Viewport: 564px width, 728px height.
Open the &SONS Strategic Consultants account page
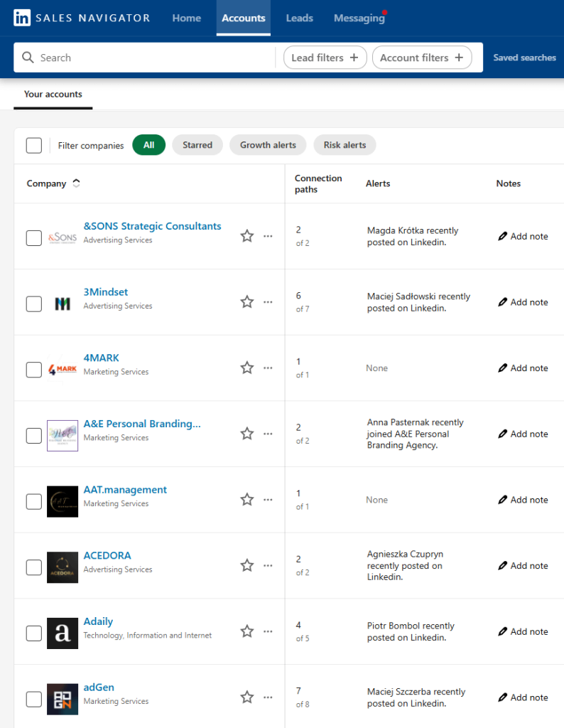coord(152,225)
